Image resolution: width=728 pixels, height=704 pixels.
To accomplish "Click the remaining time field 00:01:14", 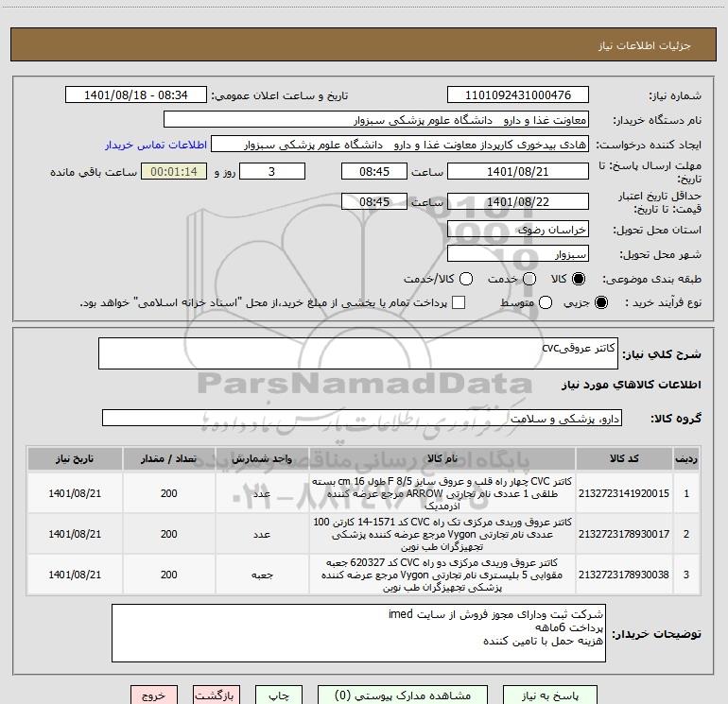I will (x=174, y=171).
